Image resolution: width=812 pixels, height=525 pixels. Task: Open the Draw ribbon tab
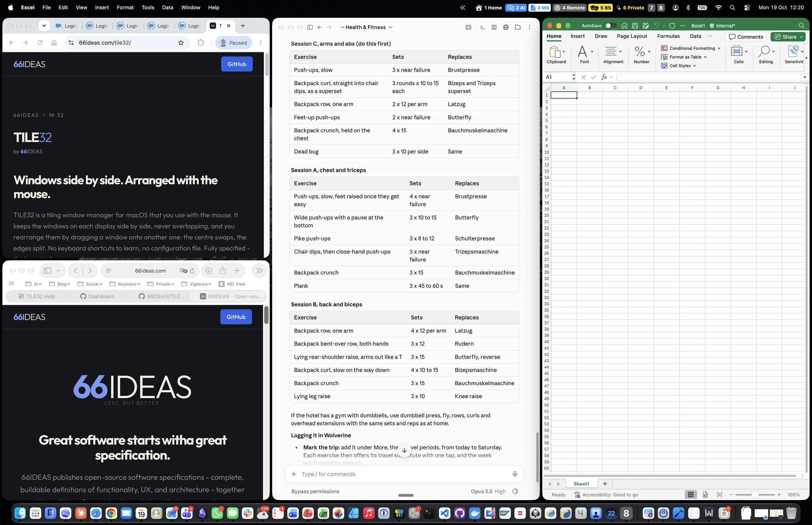601,36
